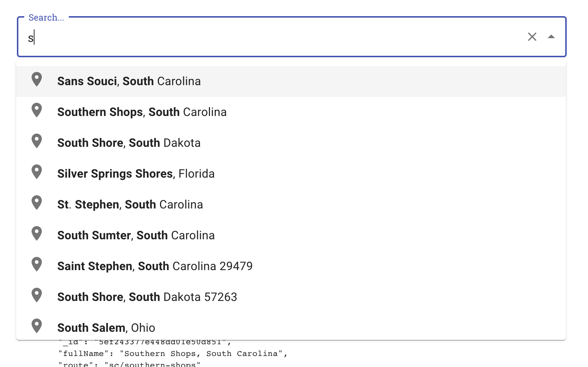
Task: Select Sans Souci, South Carolina suggestion
Action: click(x=128, y=81)
